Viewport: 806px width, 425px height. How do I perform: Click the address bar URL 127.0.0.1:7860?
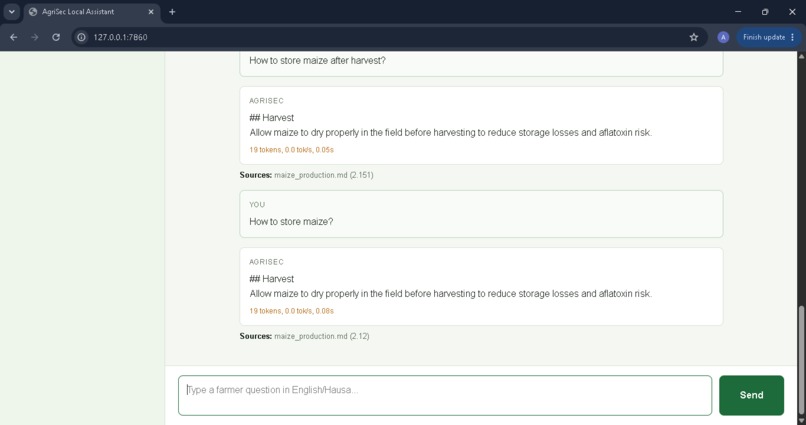pyautogui.click(x=120, y=37)
